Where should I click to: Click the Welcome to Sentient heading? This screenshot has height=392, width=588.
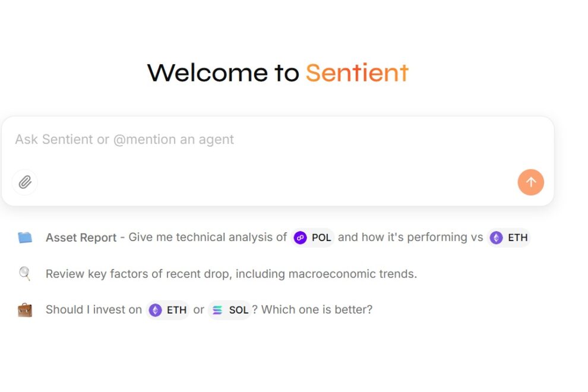[278, 72]
